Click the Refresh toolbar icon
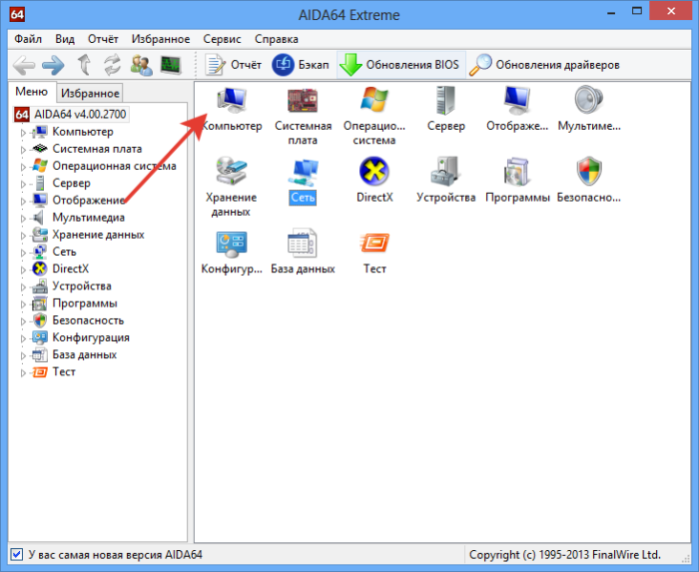699x572 pixels. [112, 65]
